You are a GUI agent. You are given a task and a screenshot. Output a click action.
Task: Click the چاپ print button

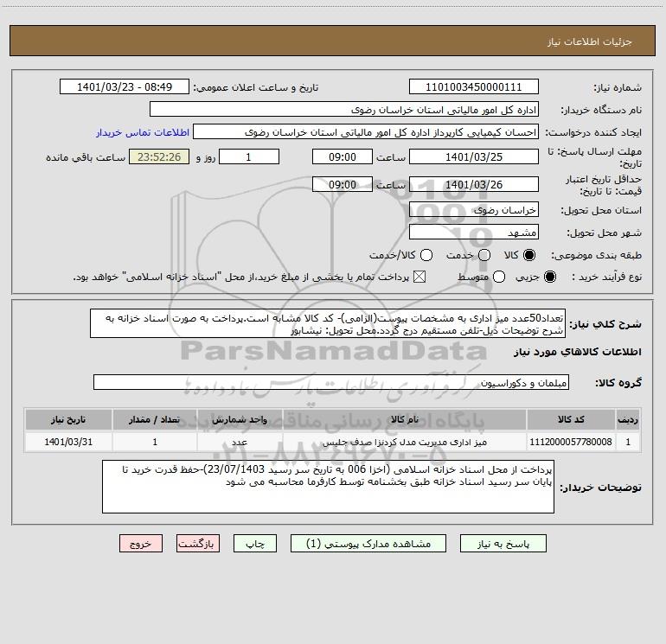click(255, 544)
